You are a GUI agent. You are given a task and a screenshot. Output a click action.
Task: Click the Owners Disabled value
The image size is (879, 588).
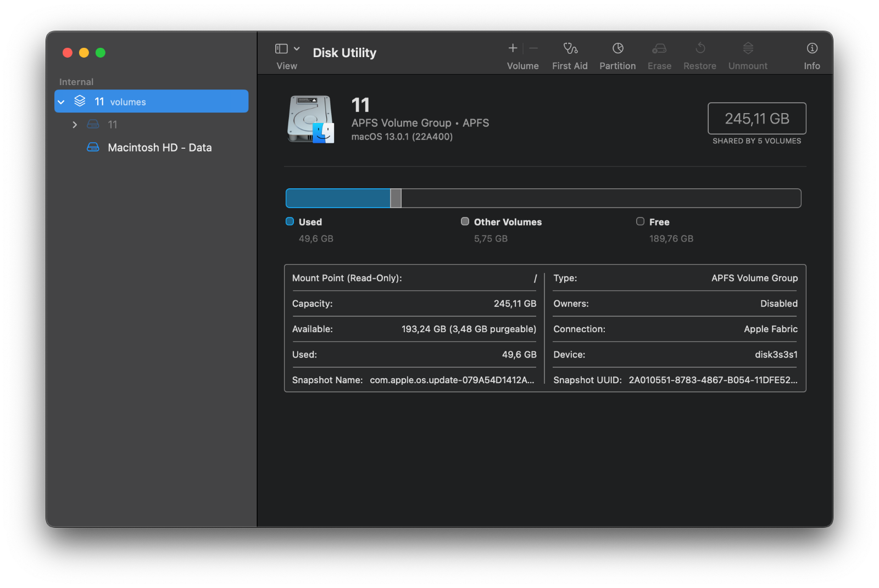tap(779, 304)
